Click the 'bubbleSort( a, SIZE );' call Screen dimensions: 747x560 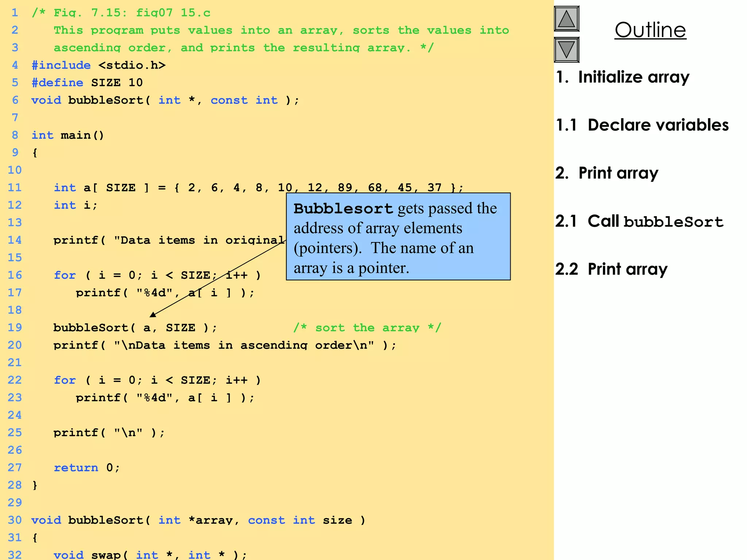[x=135, y=328]
